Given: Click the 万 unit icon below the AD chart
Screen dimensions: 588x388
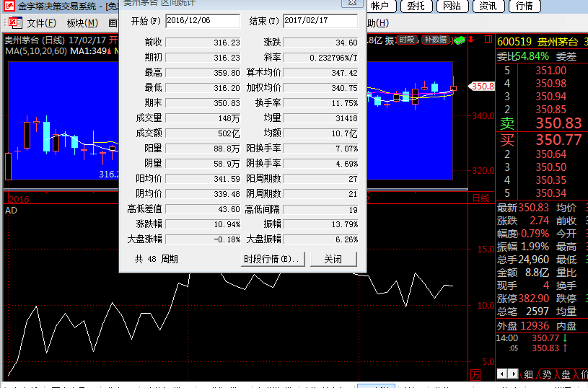Looking at the screenshot, I should [475, 375].
